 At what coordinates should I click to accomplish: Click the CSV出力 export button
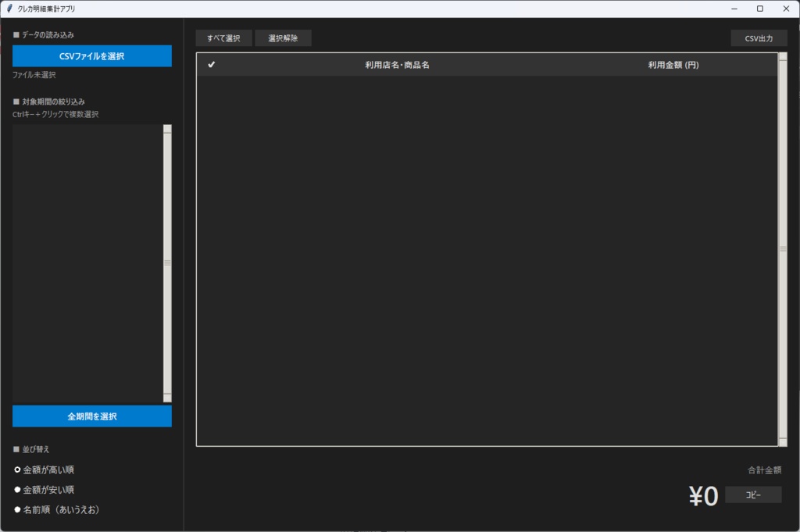759,38
